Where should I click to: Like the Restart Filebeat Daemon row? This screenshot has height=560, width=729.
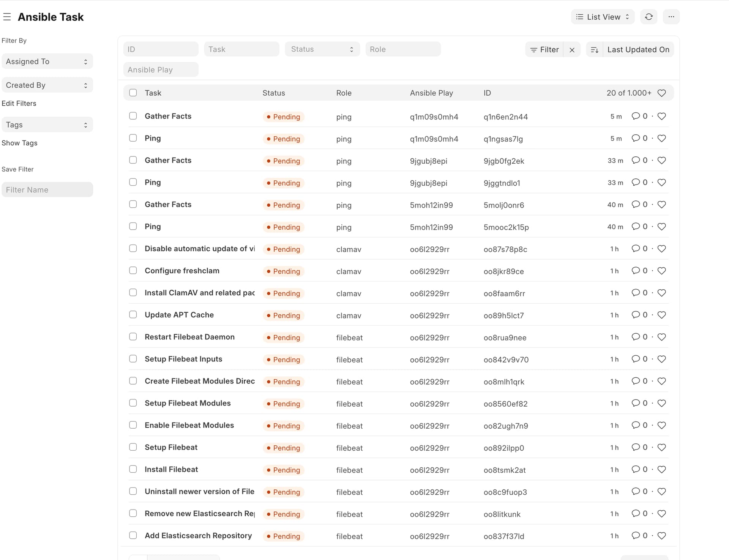point(661,337)
